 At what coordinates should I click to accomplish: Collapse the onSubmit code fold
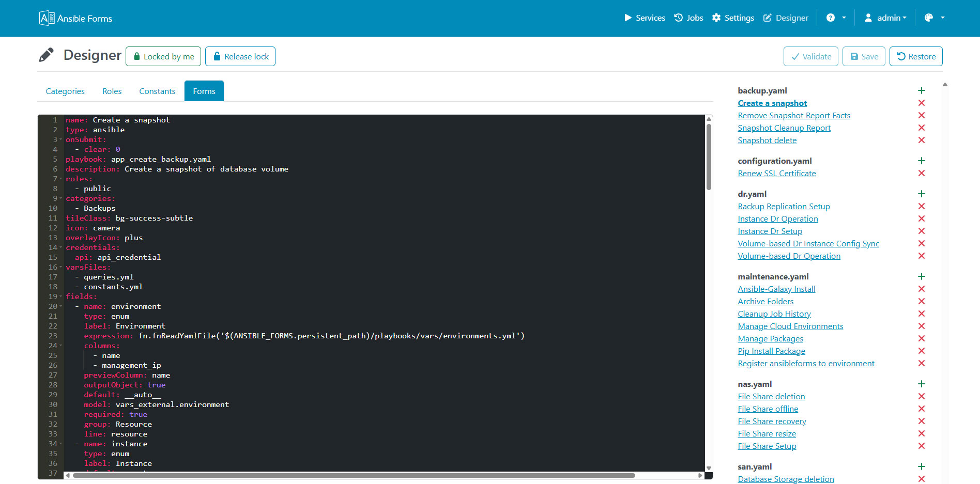[x=59, y=139]
